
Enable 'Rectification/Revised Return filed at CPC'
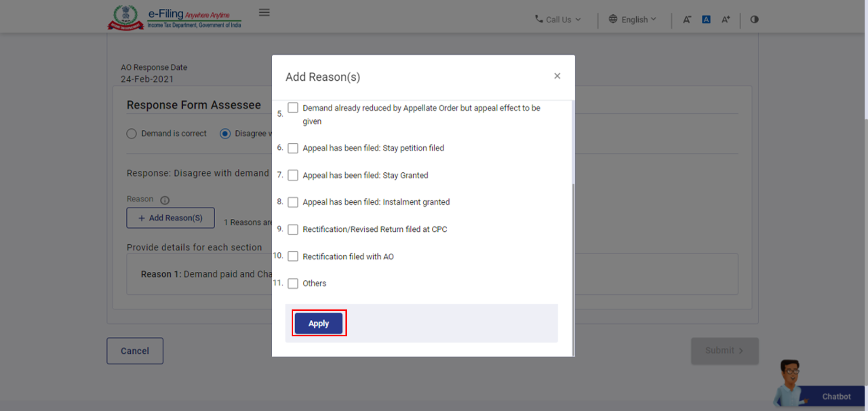pos(293,230)
